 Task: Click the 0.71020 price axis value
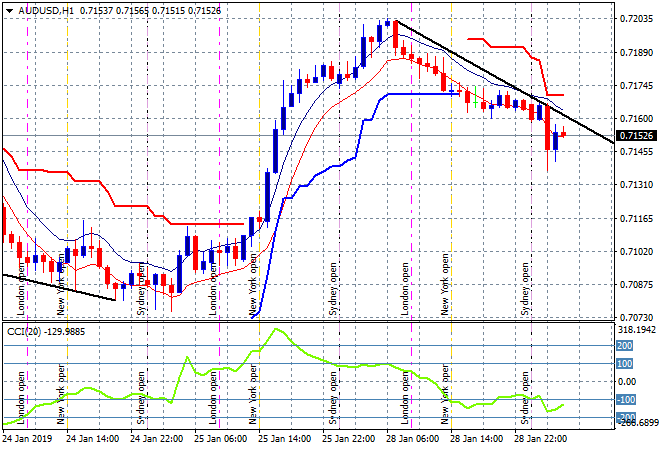click(635, 251)
